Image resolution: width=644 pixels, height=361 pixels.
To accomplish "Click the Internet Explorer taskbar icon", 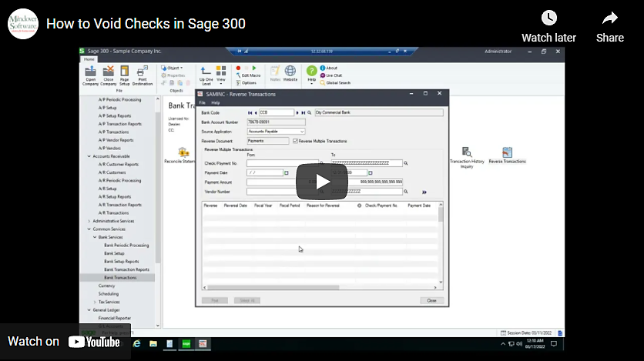I will [137, 344].
